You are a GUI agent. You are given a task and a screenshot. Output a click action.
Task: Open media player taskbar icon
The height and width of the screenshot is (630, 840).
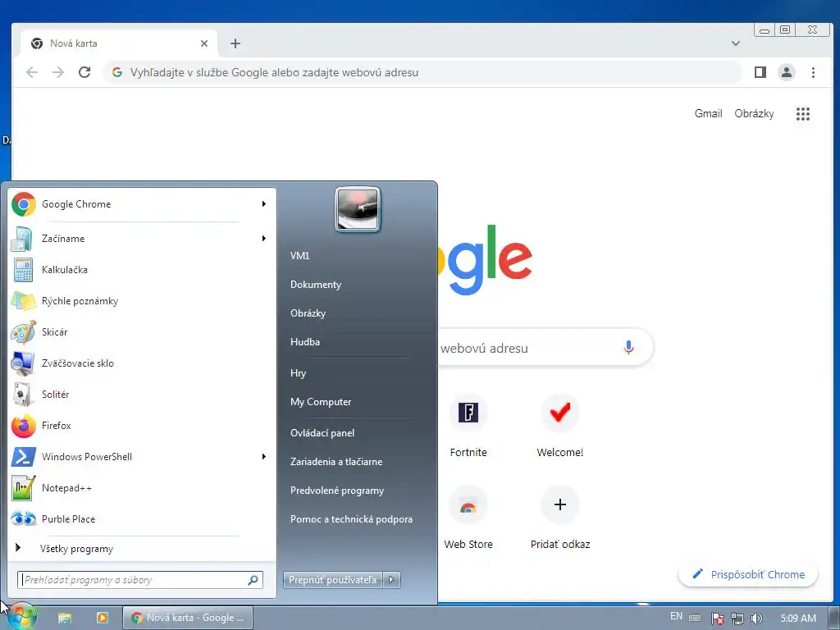click(102, 618)
